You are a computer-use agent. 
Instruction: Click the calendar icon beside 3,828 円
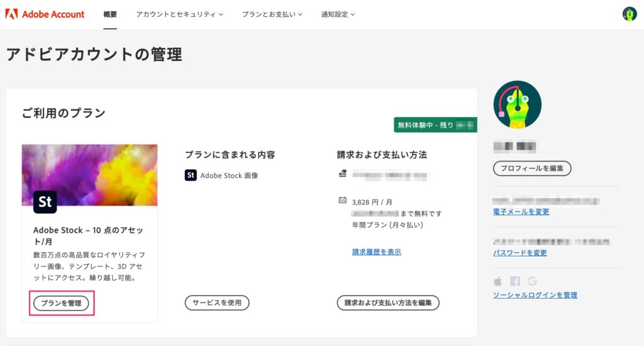[x=343, y=200]
